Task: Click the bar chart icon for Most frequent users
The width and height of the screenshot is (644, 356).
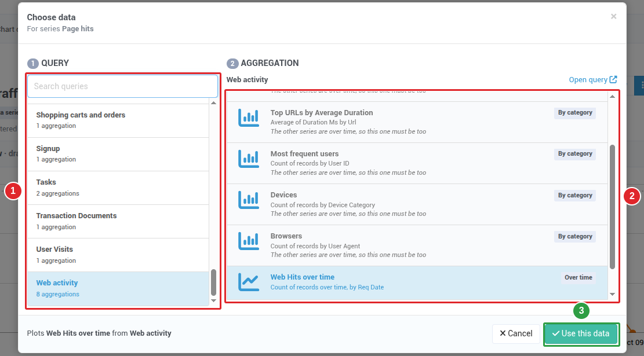Action: pyautogui.click(x=249, y=159)
